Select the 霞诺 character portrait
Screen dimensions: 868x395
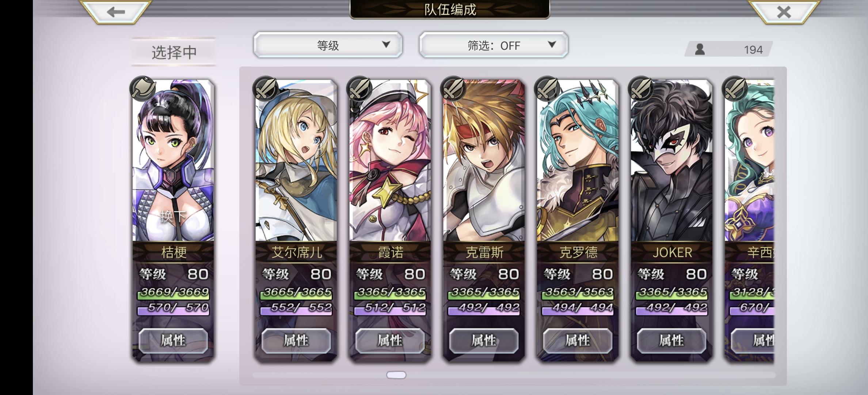tap(390, 161)
